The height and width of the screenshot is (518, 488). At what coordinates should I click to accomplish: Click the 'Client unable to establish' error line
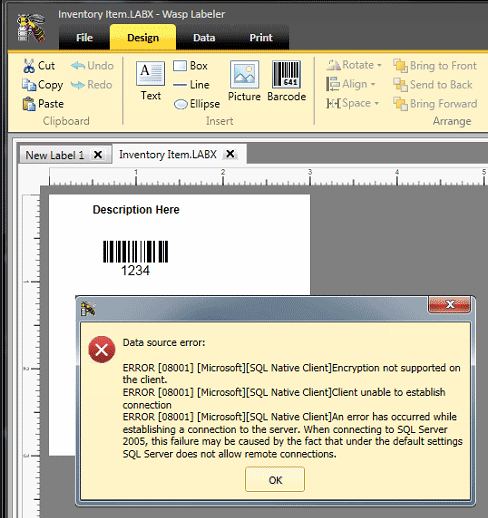[x=284, y=398]
